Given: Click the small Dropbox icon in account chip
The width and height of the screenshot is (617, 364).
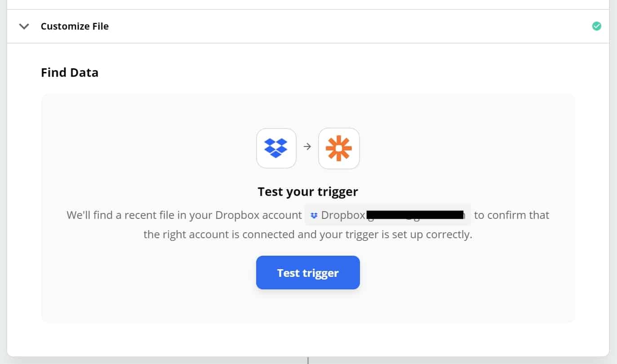Looking at the screenshot, I should (314, 216).
